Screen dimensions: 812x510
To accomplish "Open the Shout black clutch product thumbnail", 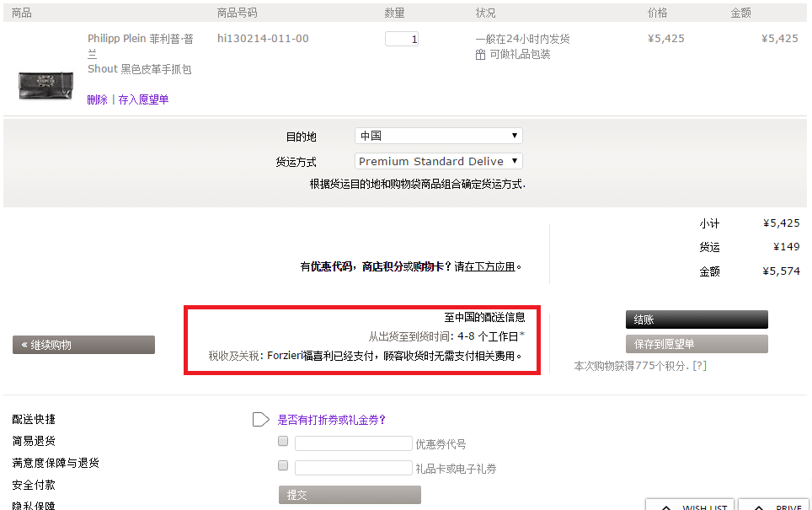I will click(45, 85).
